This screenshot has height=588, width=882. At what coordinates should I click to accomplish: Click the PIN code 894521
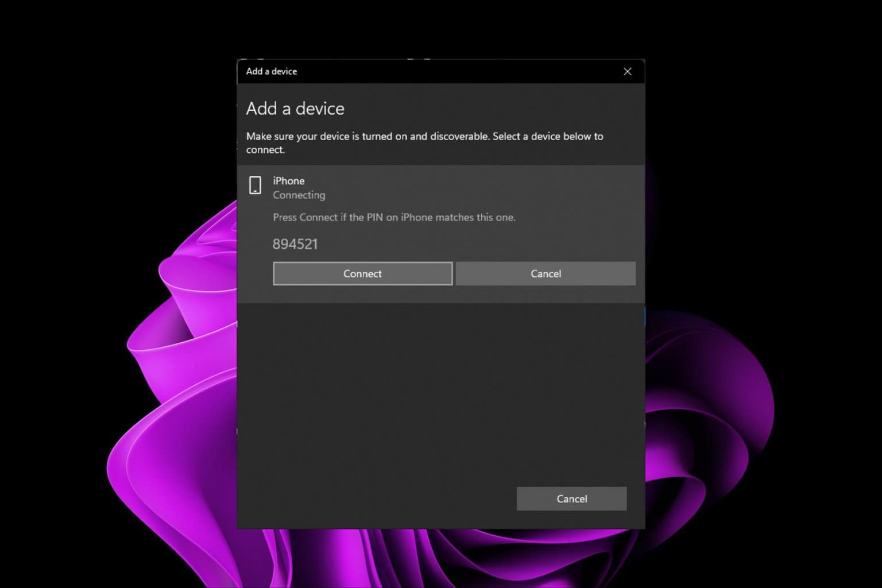click(295, 244)
